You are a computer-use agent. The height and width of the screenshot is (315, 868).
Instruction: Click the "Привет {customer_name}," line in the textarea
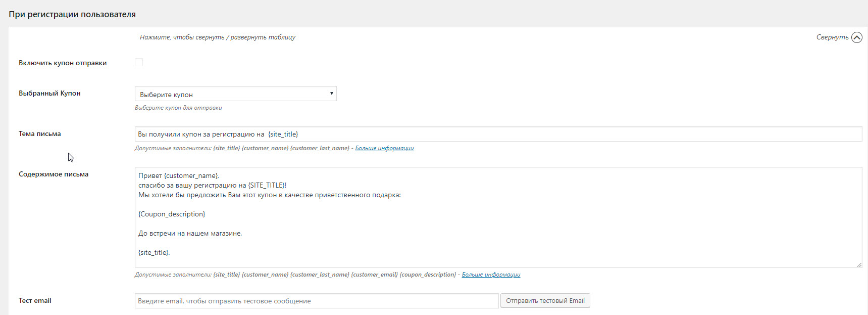[x=179, y=175]
